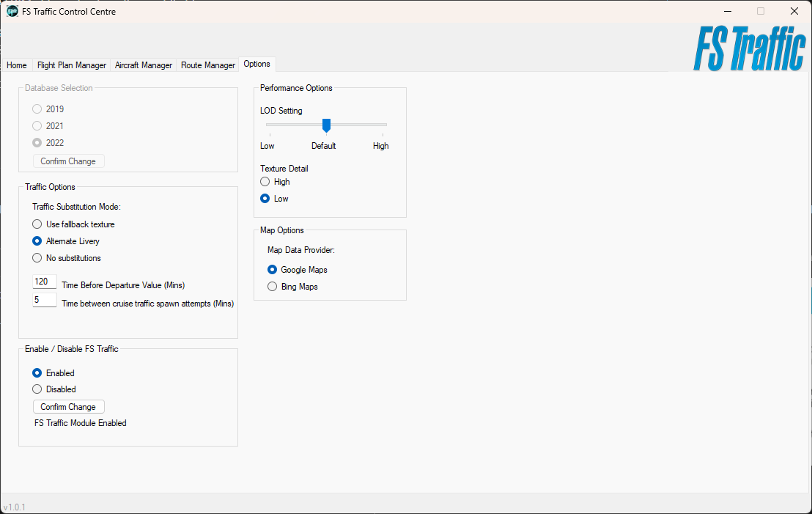Viewport: 812px width, 514px height.
Task: Open the Aircraft Manager tab
Action: pyautogui.click(x=144, y=65)
